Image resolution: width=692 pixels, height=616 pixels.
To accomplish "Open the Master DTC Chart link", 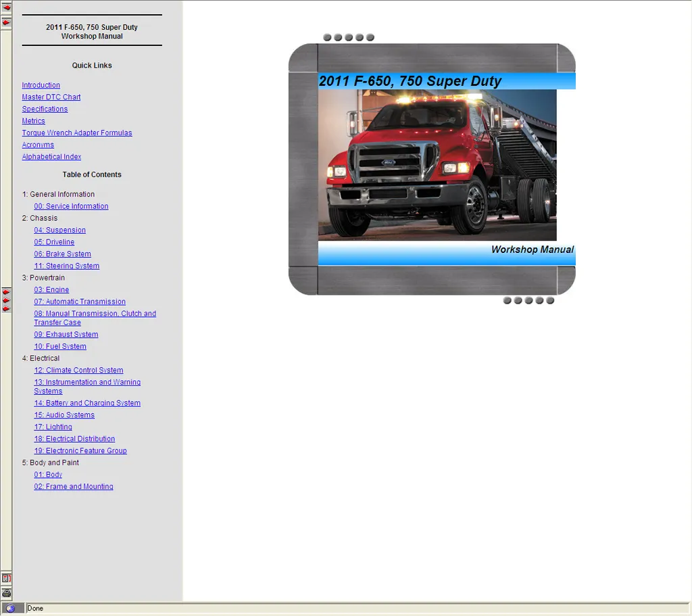I will click(x=51, y=97).
